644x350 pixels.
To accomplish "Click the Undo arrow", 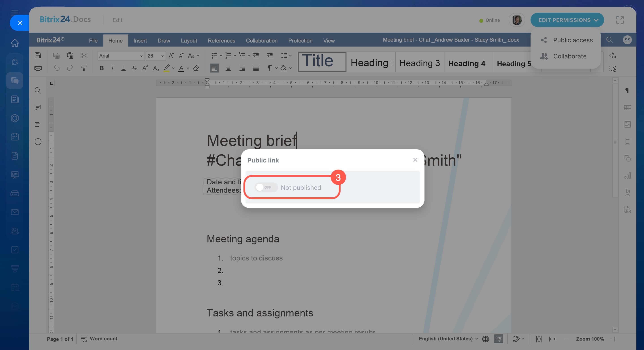I will pyautogui.click(x=57, y=68).
